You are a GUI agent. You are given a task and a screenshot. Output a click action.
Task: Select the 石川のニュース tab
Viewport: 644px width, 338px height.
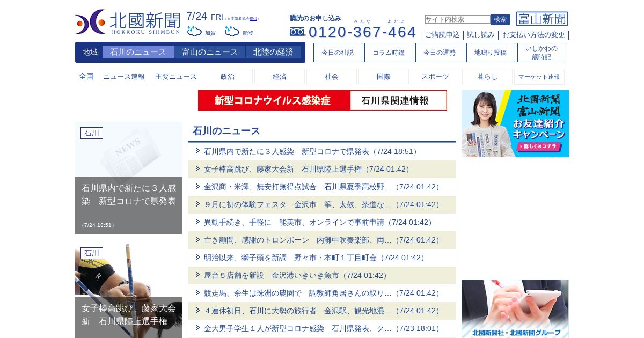point(138,52)
